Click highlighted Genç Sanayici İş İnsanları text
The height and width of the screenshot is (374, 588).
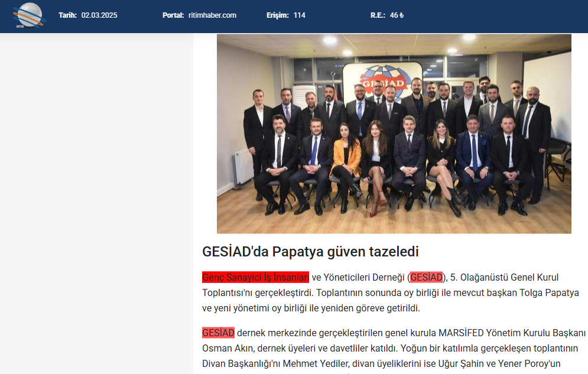[255, 277]
